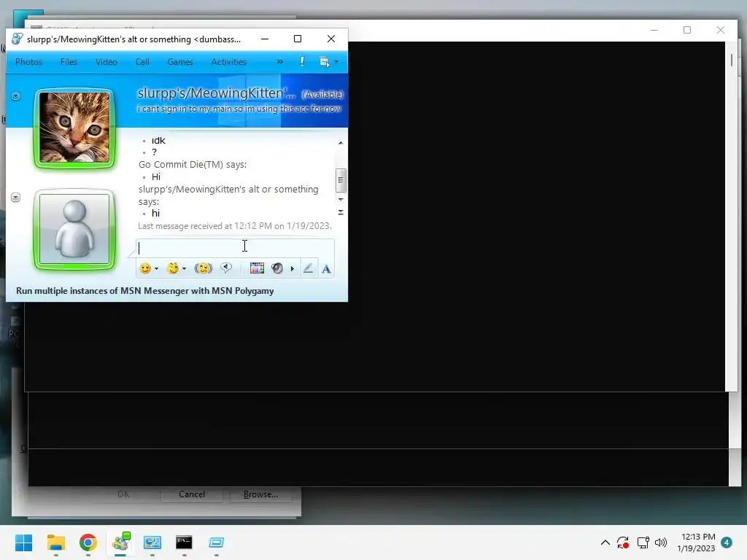Open the Command Prompt taskbar icon
The width and height of the screenshot is (747, 560).
pyautogui.click(x=184, y=542)
